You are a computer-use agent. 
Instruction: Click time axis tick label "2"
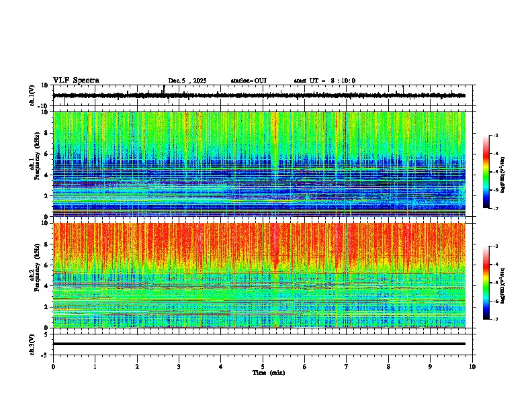pyautogui.click(x=137, y=367)
